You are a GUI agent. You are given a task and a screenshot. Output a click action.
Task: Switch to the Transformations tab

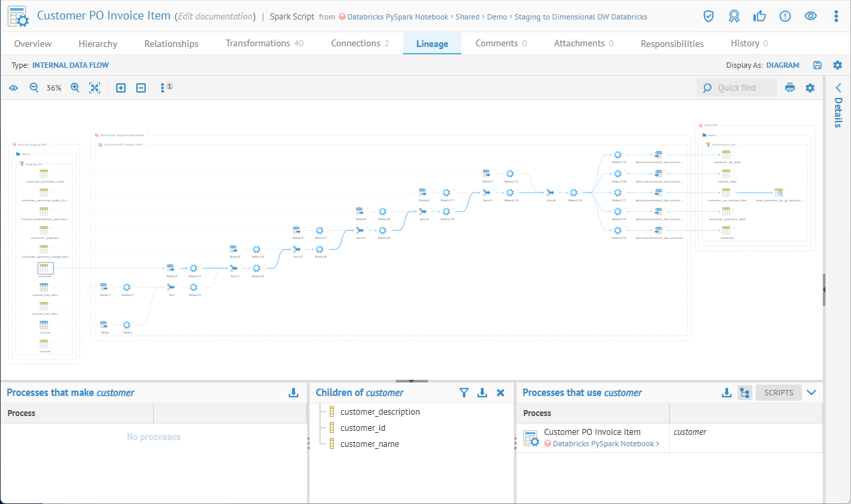(264, 44)
